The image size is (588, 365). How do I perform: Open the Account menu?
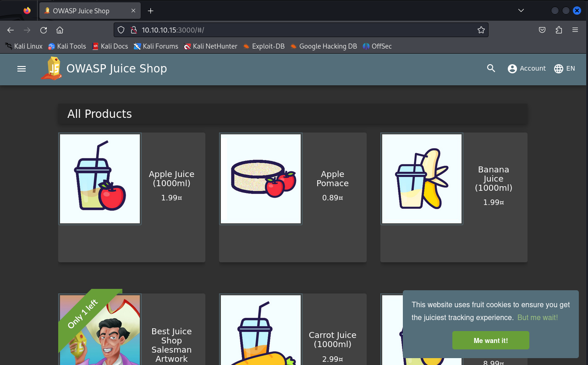click(x=527, y=68)
